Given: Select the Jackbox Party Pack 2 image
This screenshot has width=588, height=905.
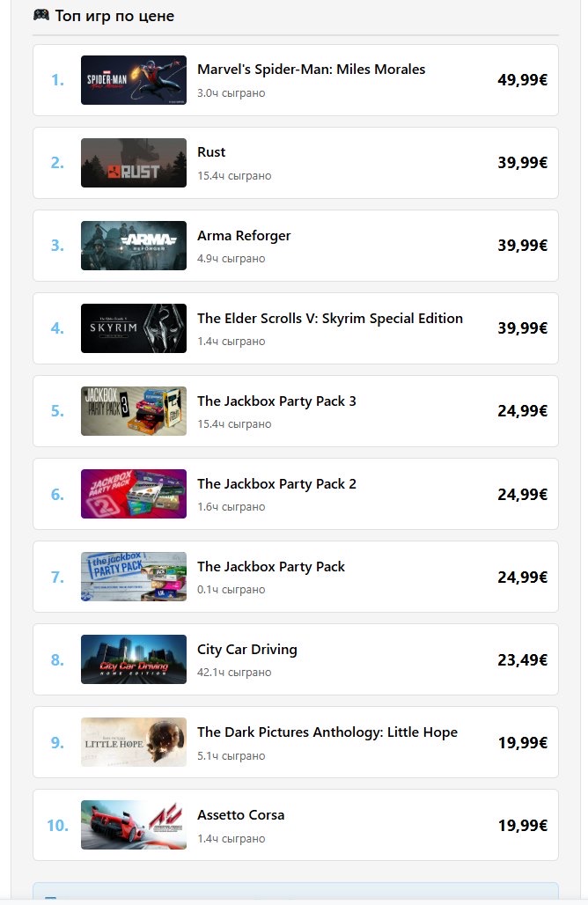Looking at the screenshot, I should pyautogui.click(x=133, y=494).
